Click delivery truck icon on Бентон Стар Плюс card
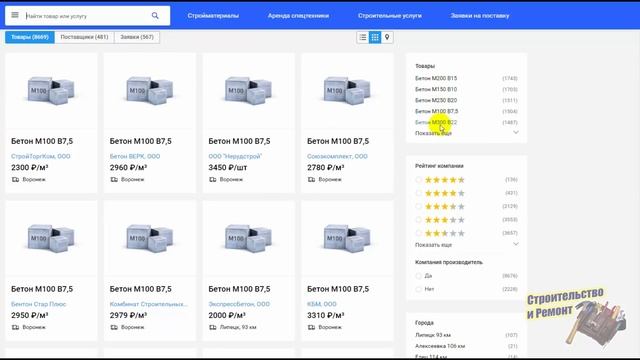 (16, 327)
